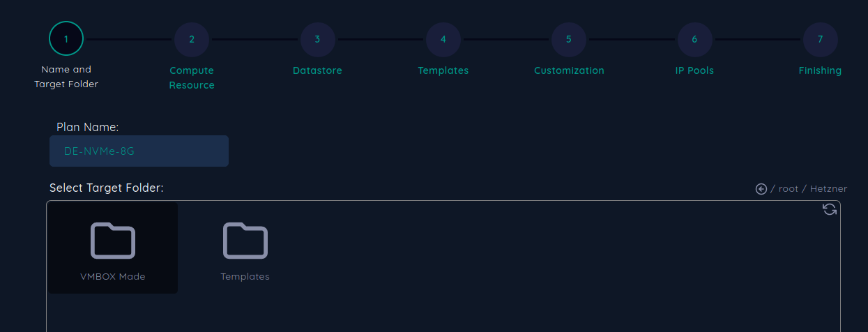868x332 pixels.
Task: Click the step 2 circle
Action: 192,39
